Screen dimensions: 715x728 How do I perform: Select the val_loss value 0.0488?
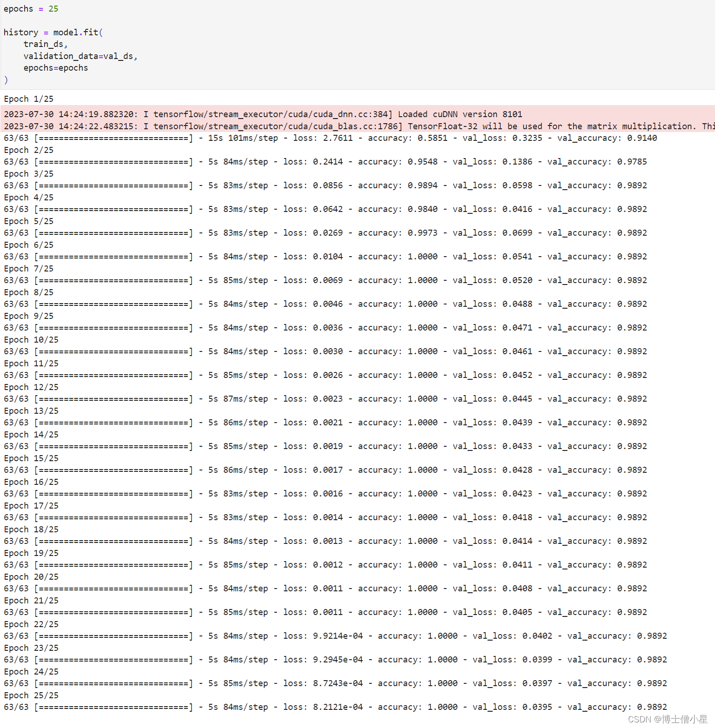tap(517, 304)
